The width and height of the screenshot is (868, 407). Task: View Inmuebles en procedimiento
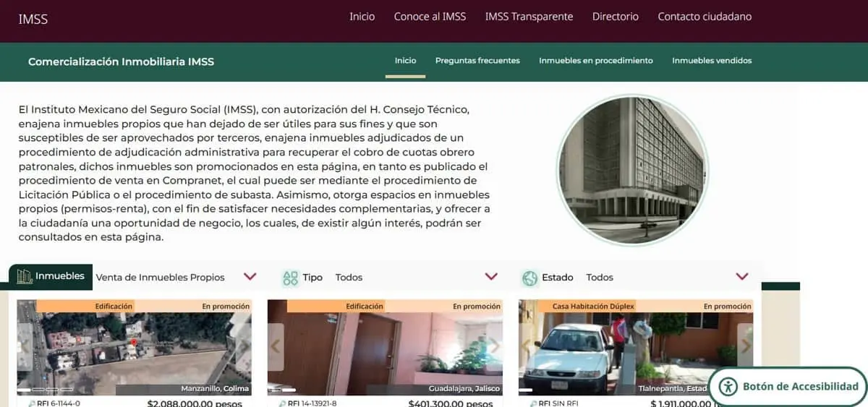click(x=596, y=61)
